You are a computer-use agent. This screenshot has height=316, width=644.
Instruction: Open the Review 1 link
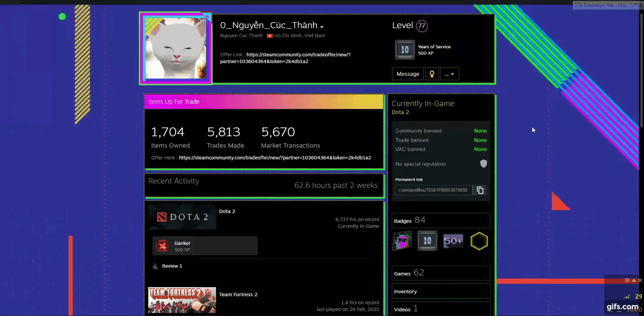[172, 266]
